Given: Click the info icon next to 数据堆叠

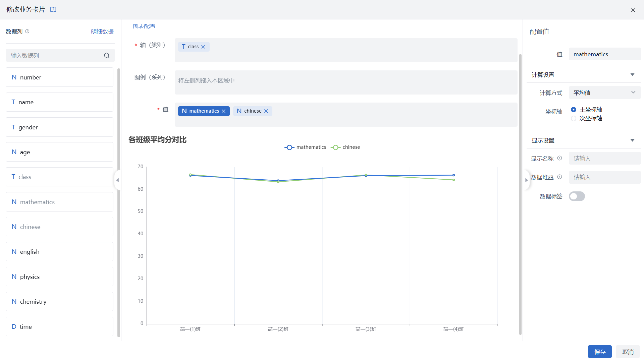Looking at the screenshot, I should (x=559, y=177).
